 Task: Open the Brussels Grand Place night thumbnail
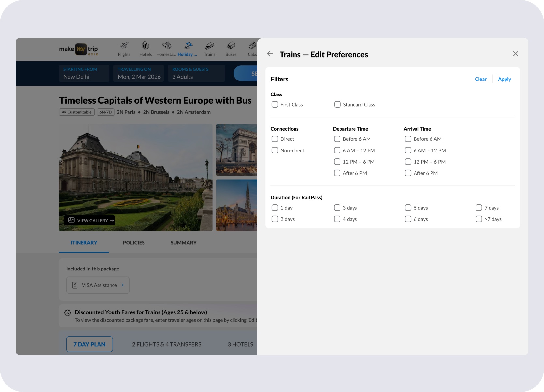point(236,205)
